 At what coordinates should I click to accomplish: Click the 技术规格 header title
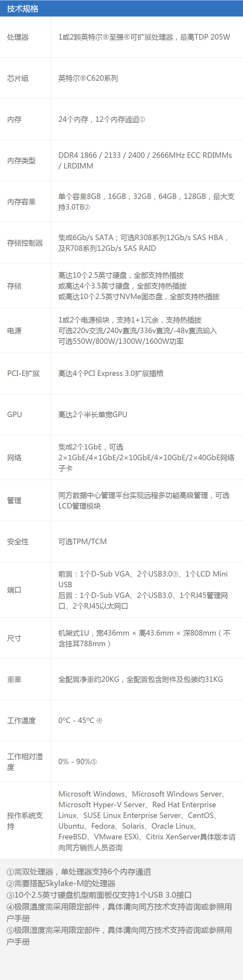coord(22,8)
